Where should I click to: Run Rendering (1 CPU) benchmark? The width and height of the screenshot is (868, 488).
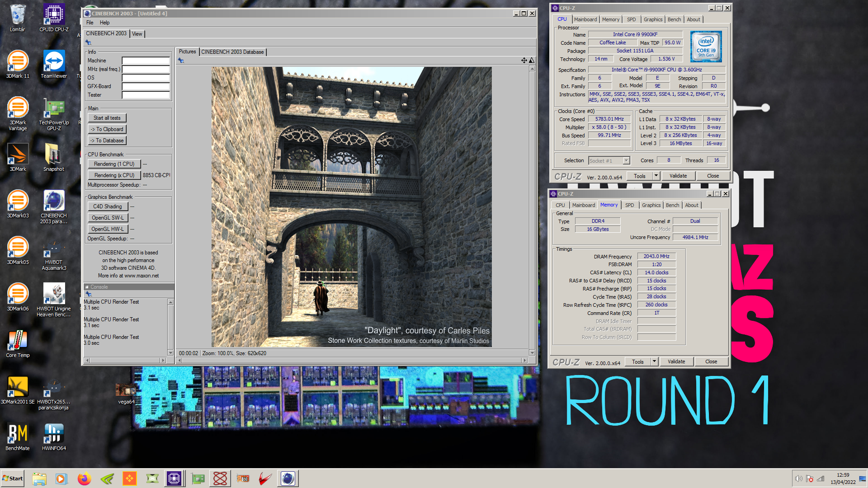114,164
